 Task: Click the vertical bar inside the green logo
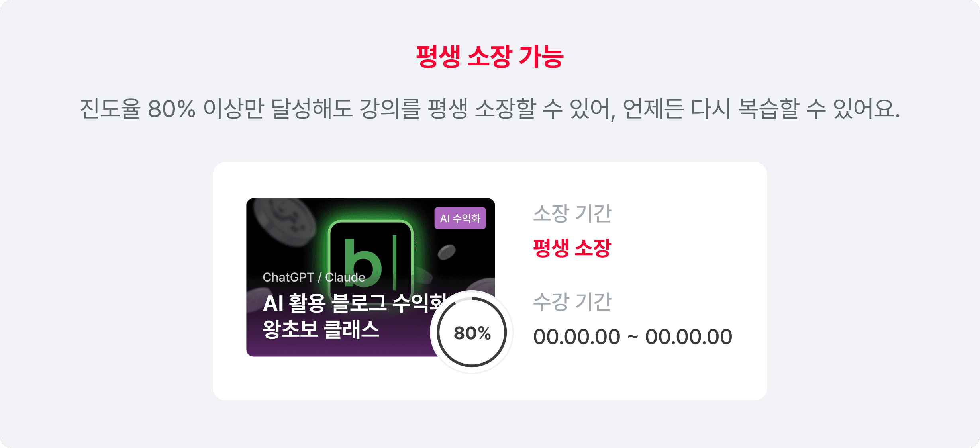click(x=395, y=262)
